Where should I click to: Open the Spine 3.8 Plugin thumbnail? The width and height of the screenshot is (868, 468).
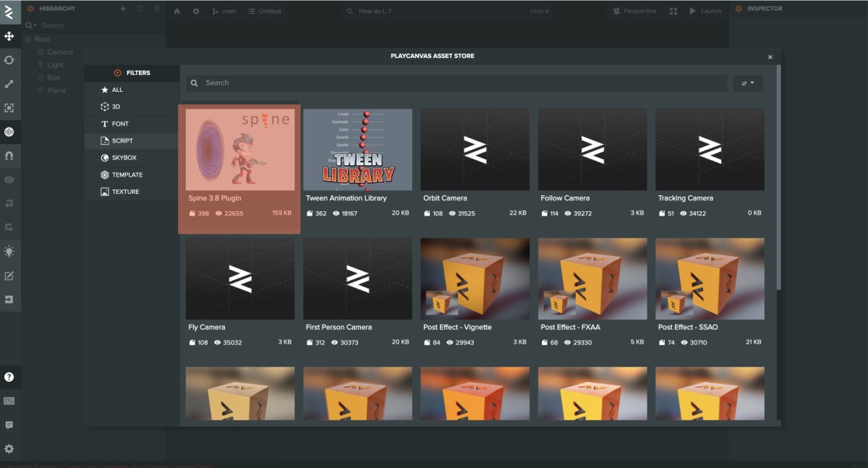pos(240,150)
